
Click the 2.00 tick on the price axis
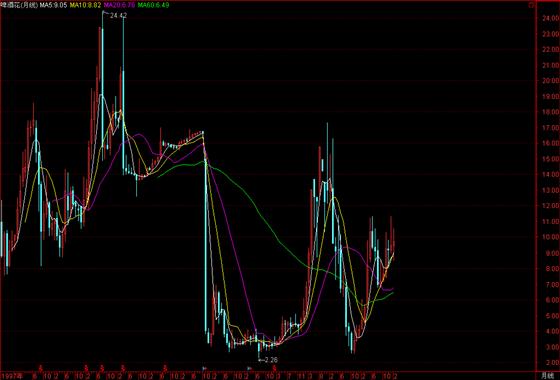(x=552, y=362)
